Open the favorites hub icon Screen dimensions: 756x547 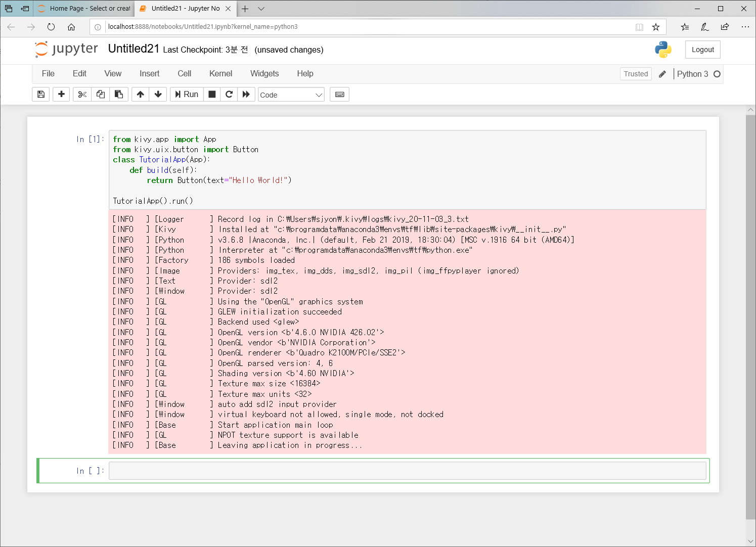pyautogui.click(x=685, y=27)
